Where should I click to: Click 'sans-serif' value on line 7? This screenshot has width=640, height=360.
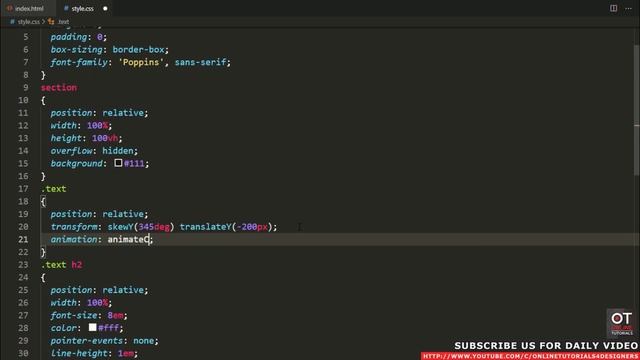200,62
